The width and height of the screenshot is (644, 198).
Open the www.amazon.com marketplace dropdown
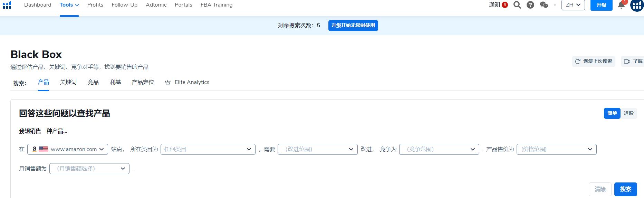click(68, 149)
